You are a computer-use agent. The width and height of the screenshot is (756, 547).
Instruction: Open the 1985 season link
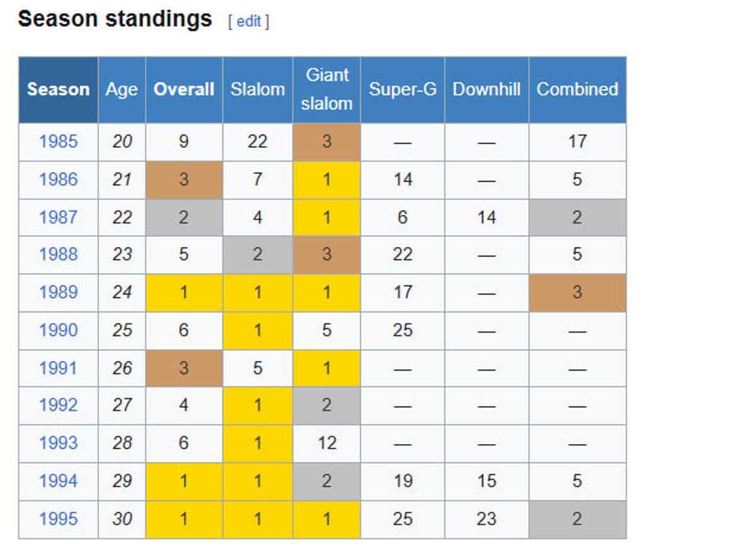coord(58,142)
